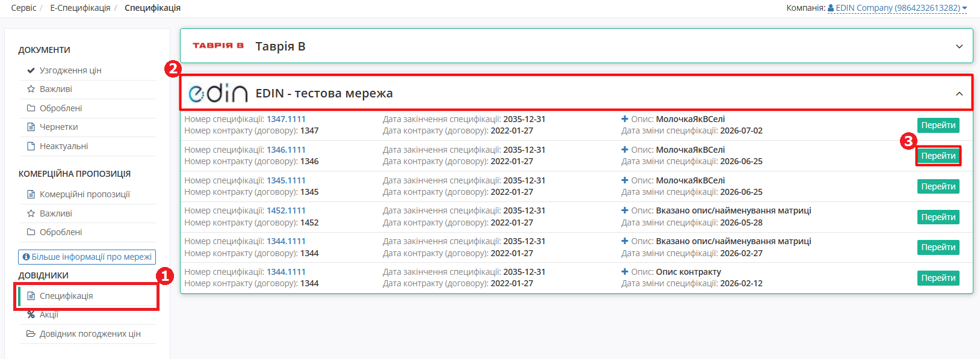Click end date 2035-12-31 in row 1347.1111

point(524,119)
